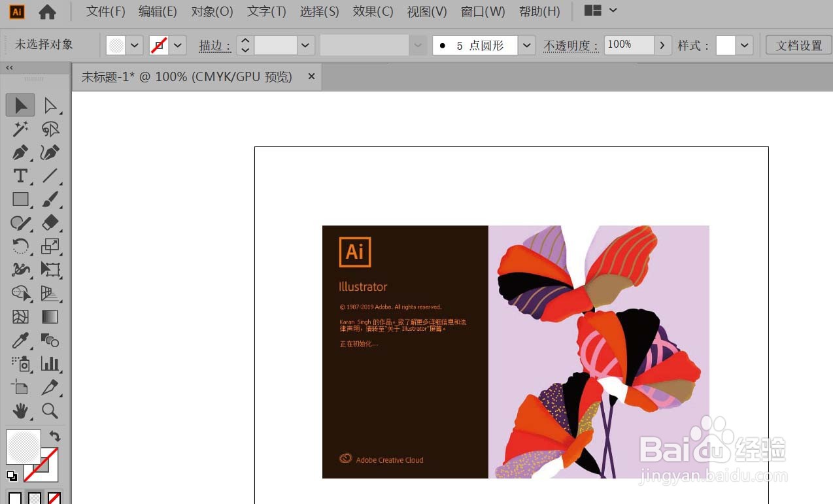This screenshot has height=504, width=833.
Task: Open the 文件(F) menu
Action: [x=106, y=11]
